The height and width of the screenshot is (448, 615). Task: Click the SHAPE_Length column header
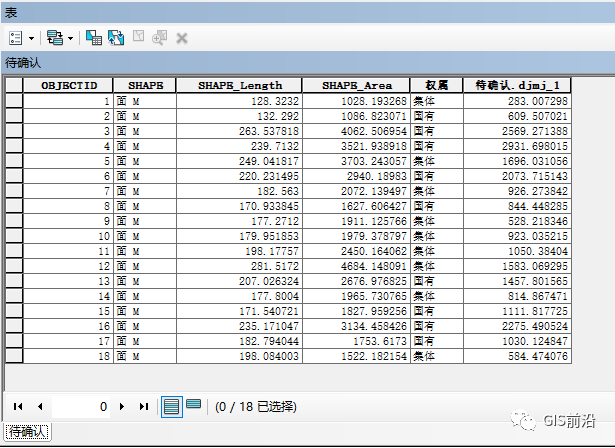[x=239, y=85]
